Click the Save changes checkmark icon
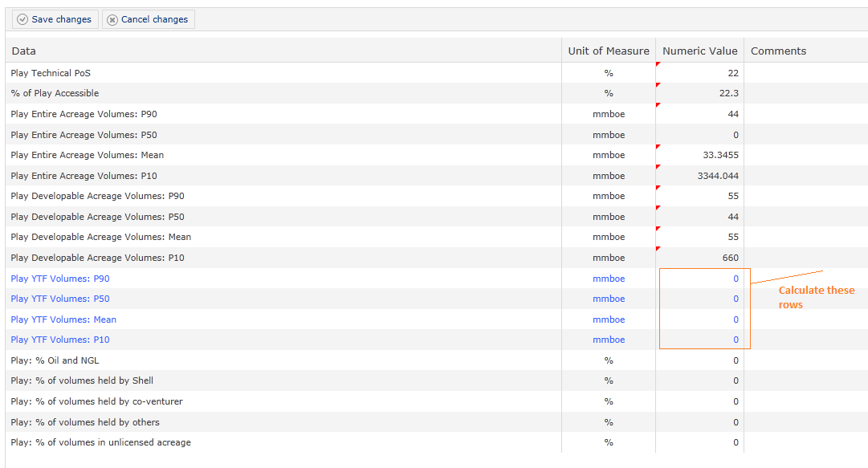The height and width of the screenshot is (468, 868). 22,19
